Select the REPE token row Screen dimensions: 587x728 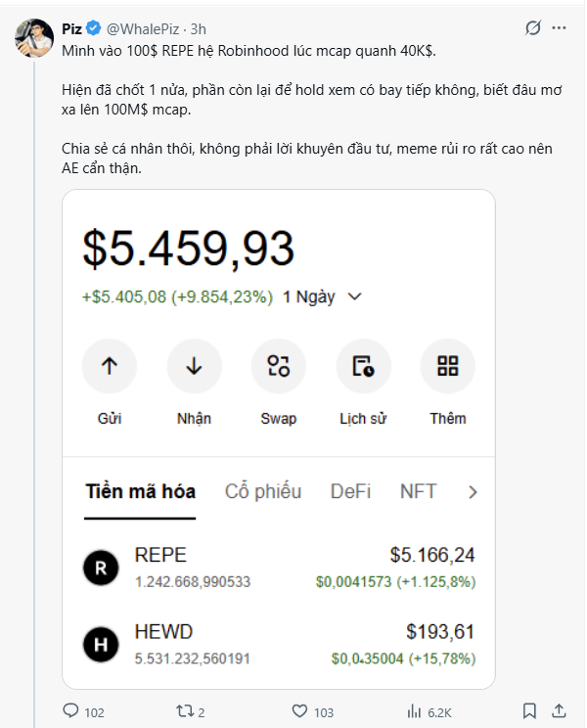(279, 568)
